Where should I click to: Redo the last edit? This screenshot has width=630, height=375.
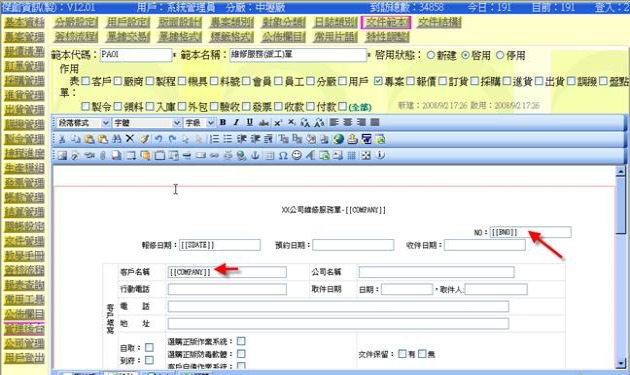[x=172, y=139]
